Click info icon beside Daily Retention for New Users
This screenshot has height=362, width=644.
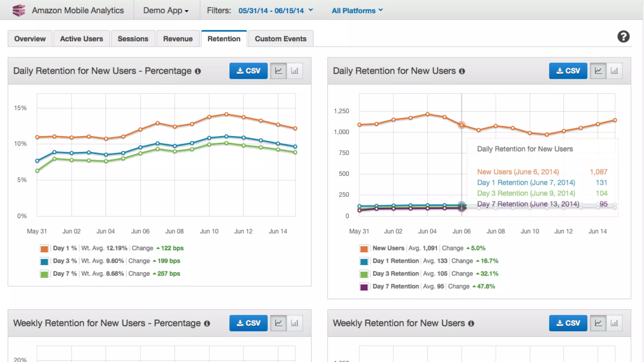tap(462, 71)
